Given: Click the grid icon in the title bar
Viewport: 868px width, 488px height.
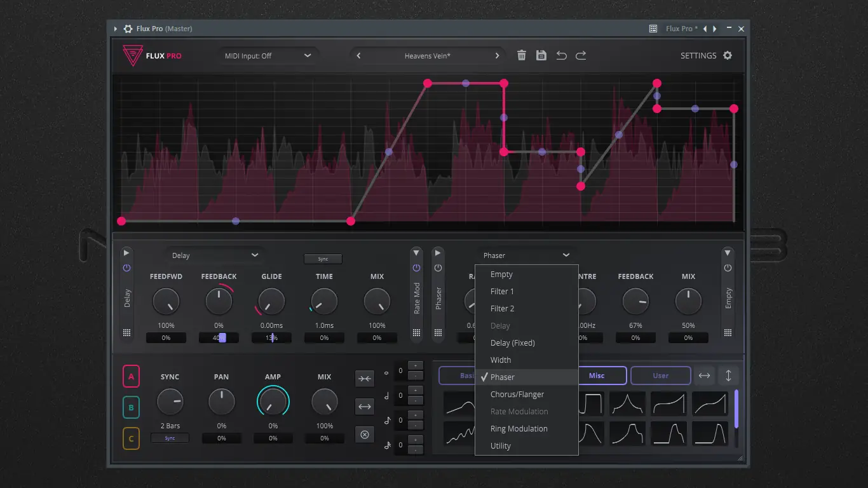Looking at the screenshot, I should pos(653,29).
